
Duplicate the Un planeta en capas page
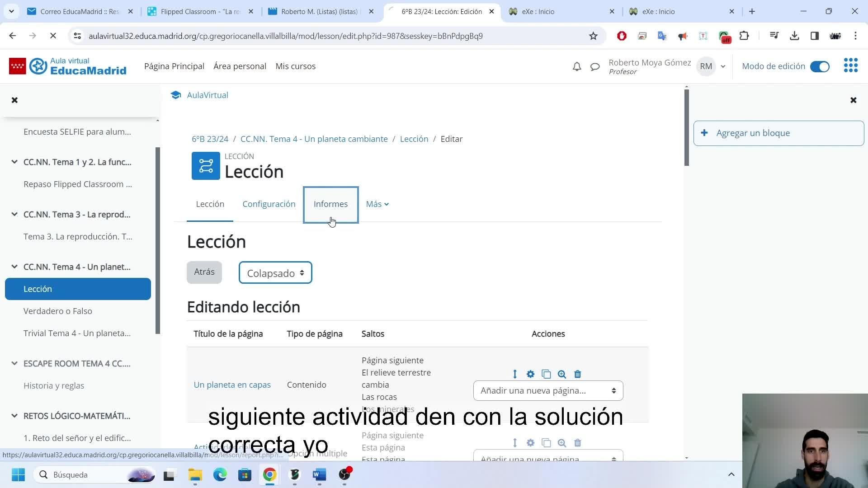point(546,374)
